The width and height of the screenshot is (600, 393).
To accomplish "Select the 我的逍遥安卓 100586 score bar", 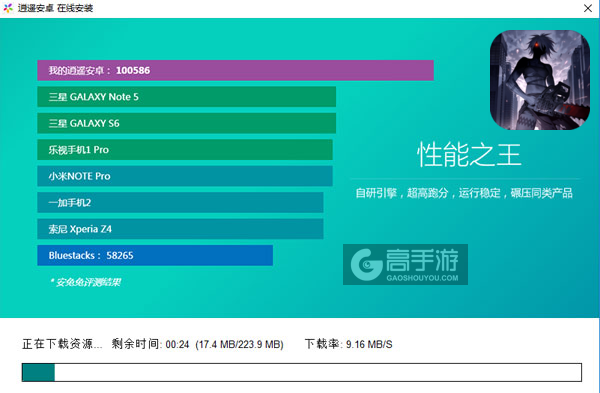I will 235,70.
